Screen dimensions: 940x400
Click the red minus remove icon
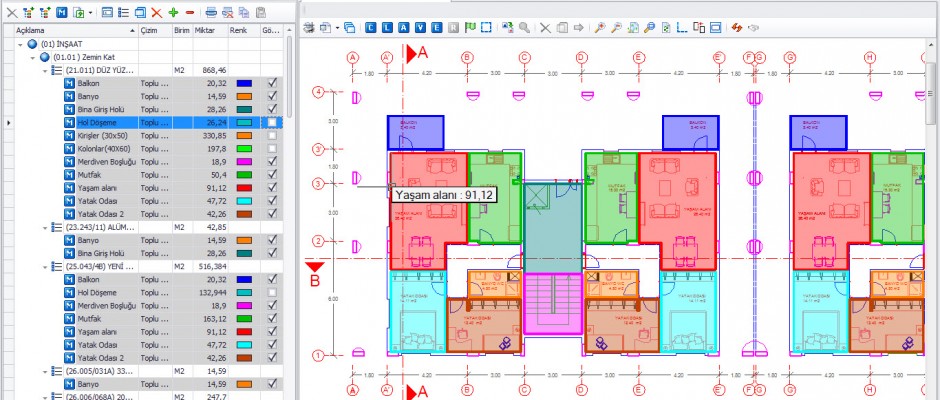[x=190, y=12]
